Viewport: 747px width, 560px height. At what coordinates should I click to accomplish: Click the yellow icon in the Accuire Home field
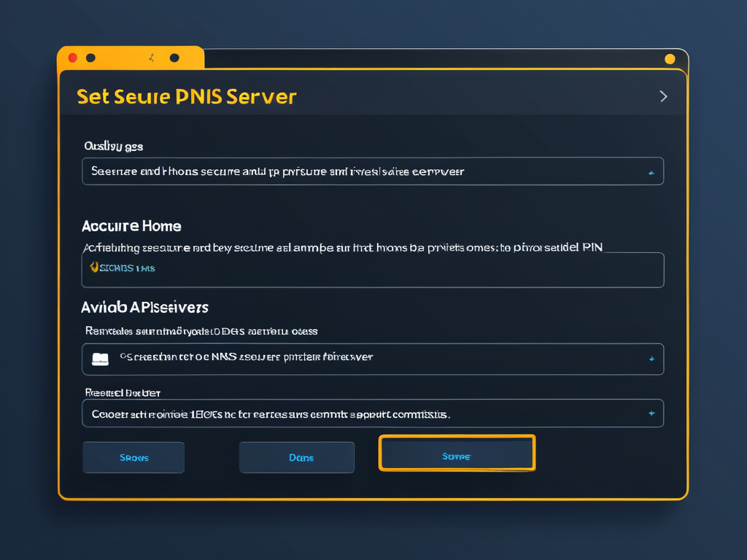pos(93,268)
